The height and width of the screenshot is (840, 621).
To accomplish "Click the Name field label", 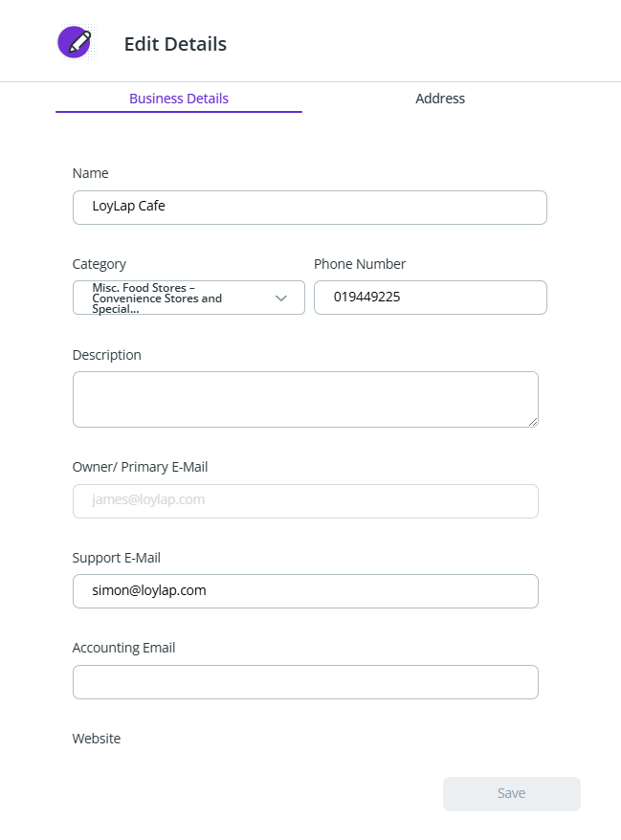I will point(91,173).
